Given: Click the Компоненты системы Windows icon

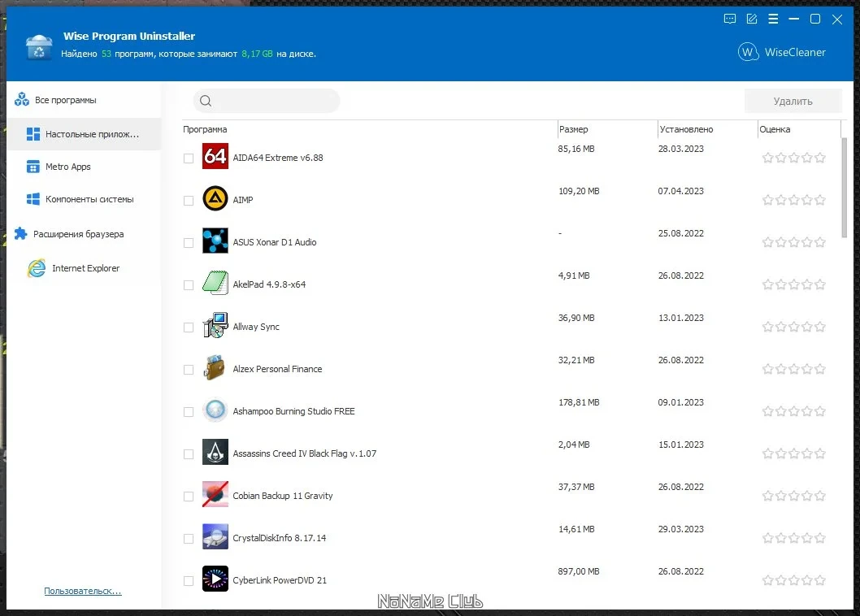Looking at the screenshot, I should (x=33, y=199).
